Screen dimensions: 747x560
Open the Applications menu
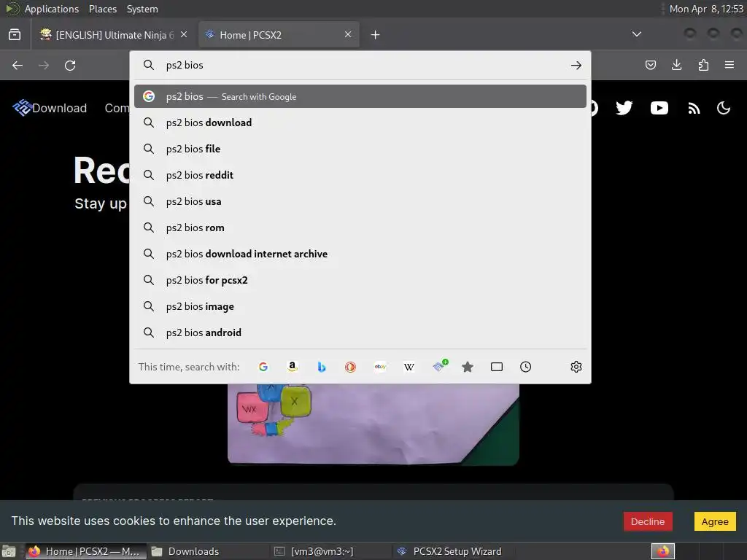click(52, 9)
